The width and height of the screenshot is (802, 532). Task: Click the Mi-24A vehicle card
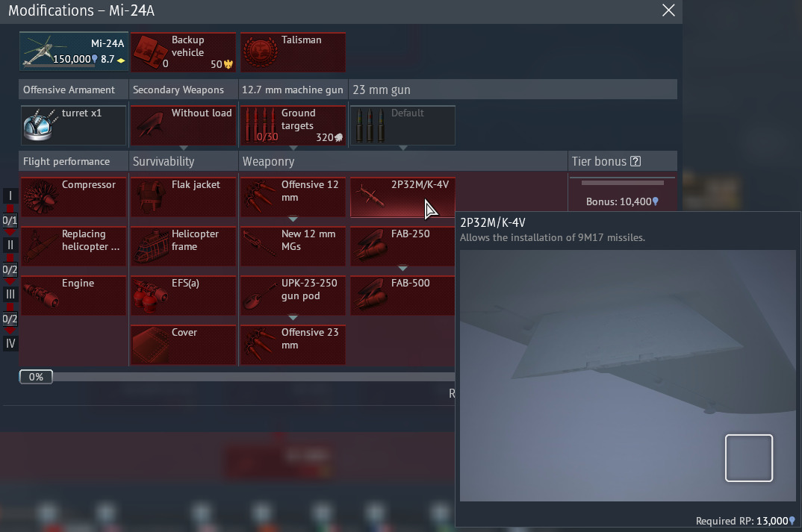click(73, 52)
